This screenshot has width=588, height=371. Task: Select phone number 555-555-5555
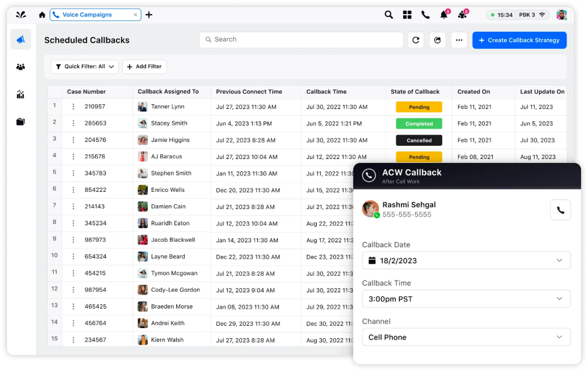pos(407,214)
